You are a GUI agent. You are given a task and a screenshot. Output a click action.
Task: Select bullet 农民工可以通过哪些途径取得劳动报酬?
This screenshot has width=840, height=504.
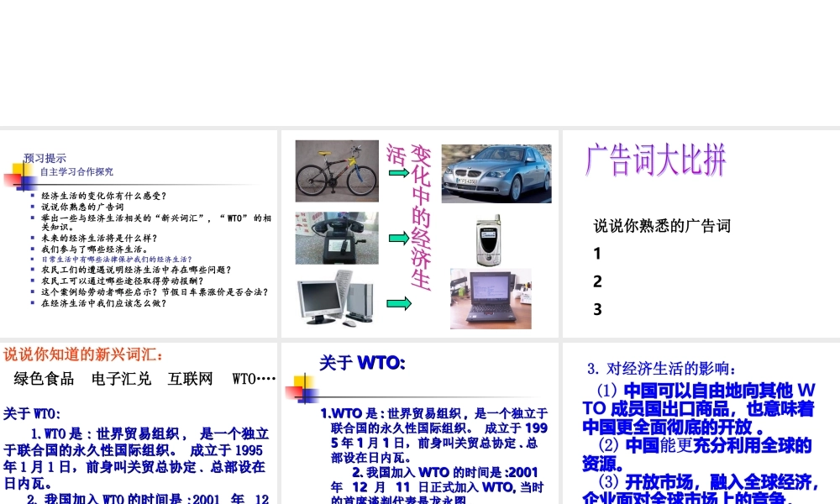coord(122,281)
